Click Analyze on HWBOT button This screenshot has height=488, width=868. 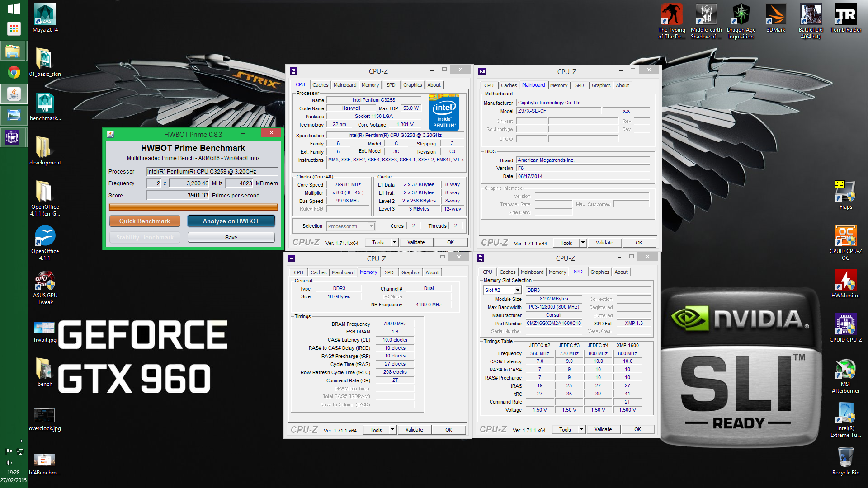(x=231, y=221)
